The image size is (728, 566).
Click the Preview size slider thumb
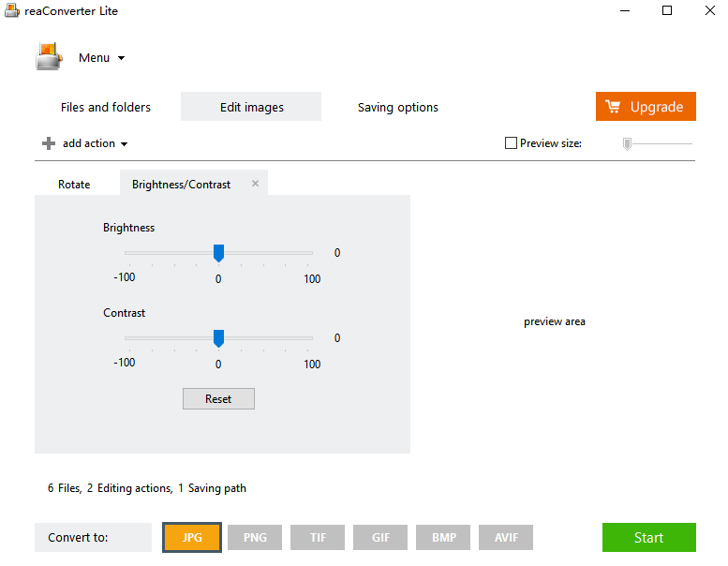pyautogui.click(x=627, y=144)
